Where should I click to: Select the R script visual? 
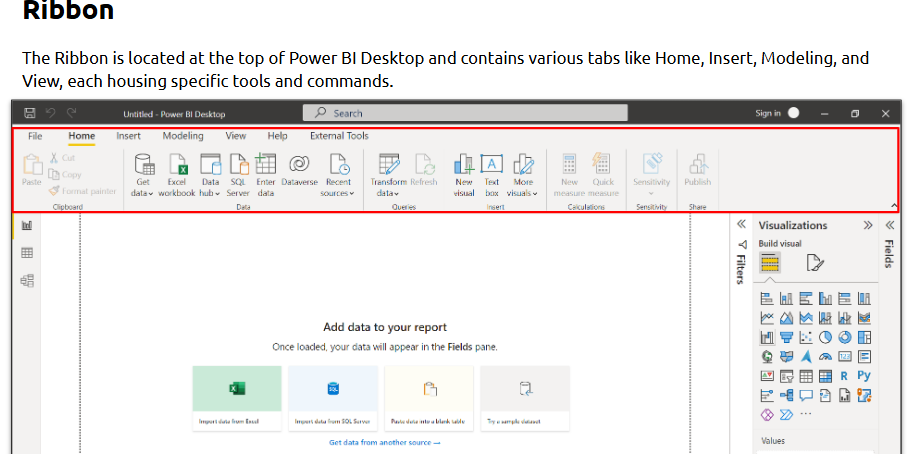pos(844,376)
